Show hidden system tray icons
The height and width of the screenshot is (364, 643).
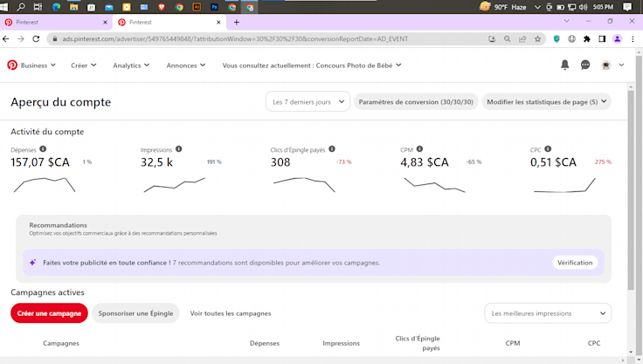point(537,7)
